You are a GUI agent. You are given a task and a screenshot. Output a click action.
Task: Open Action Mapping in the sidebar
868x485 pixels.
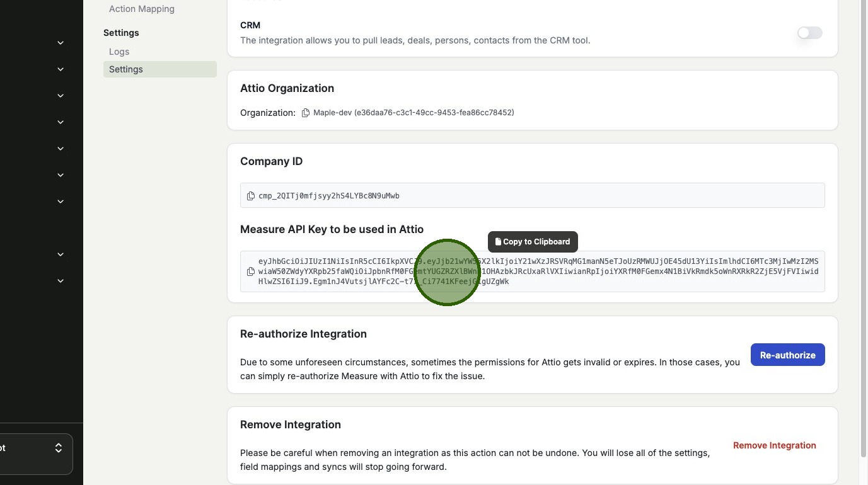pyautogui.click(x=142, y=9)
